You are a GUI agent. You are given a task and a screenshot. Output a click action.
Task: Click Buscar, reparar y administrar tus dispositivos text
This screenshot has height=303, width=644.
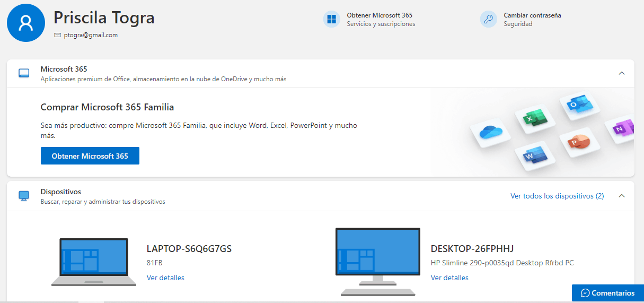[103, 202]
